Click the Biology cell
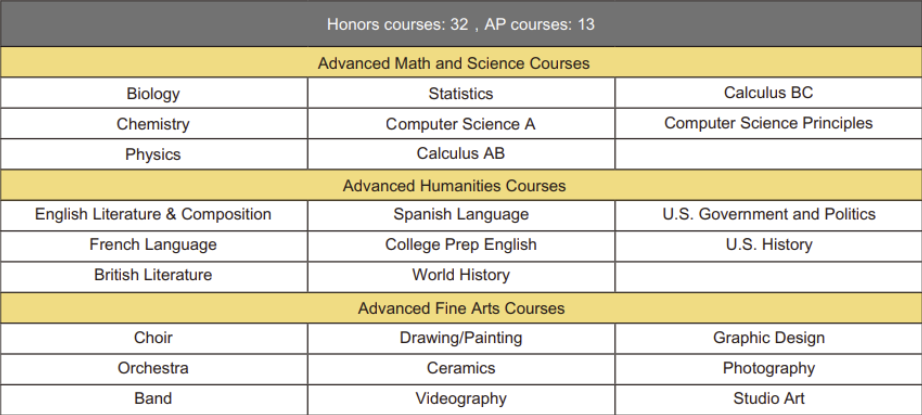 [x=153, y=94]
